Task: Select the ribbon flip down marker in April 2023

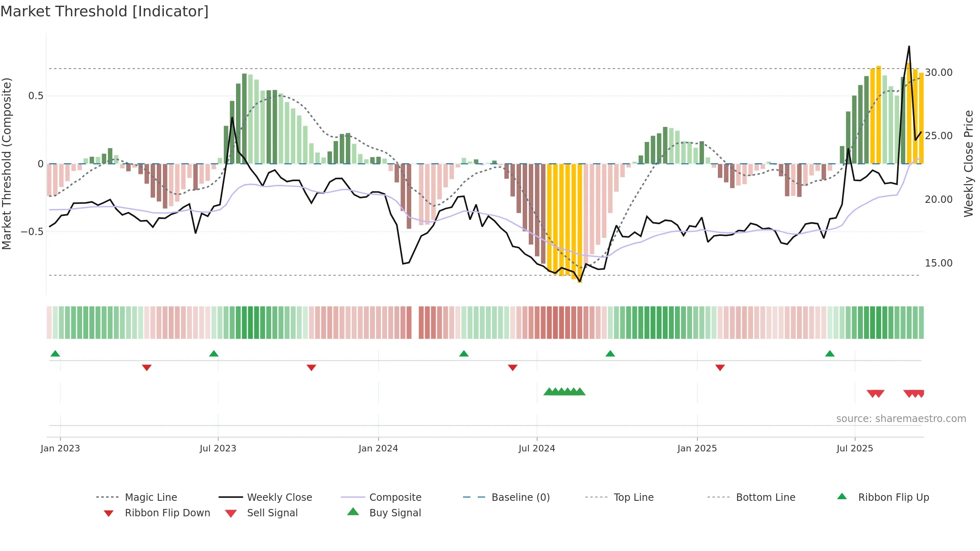Action: pyautogui.click(x=147, y=367)
